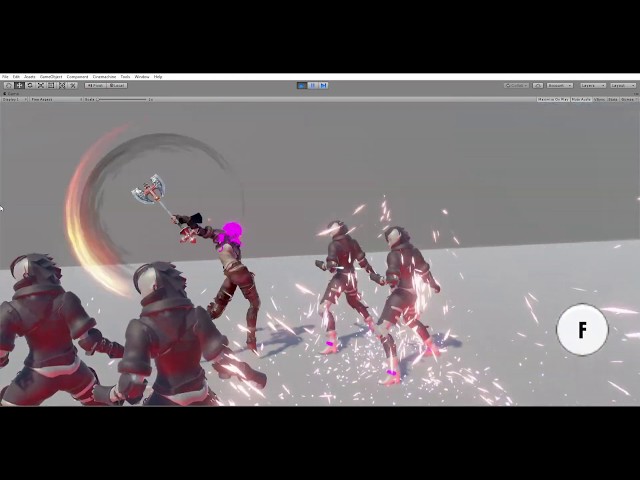Open the Display 1 dropdown

click(x=14, y=99)
